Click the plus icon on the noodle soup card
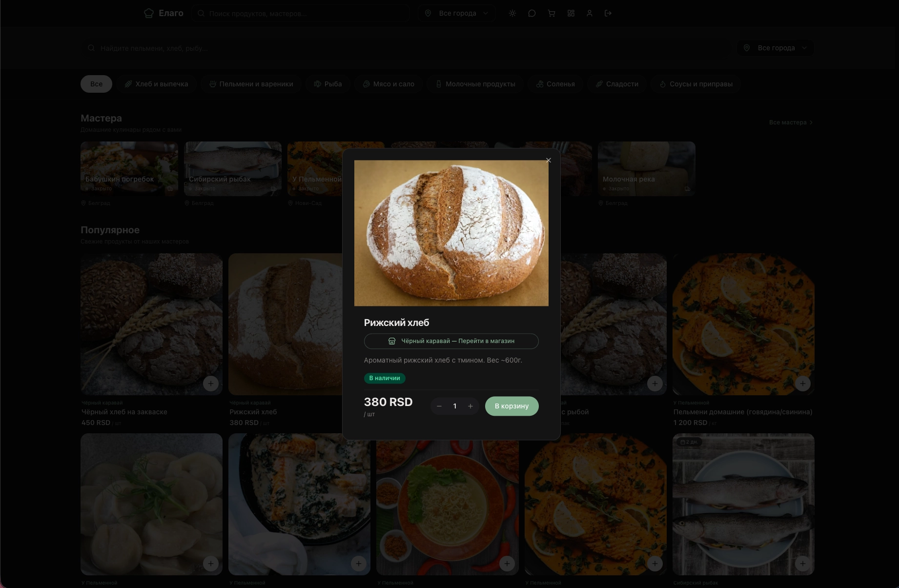The height and width of the screenshot is (588, 899). coord(507,564)
